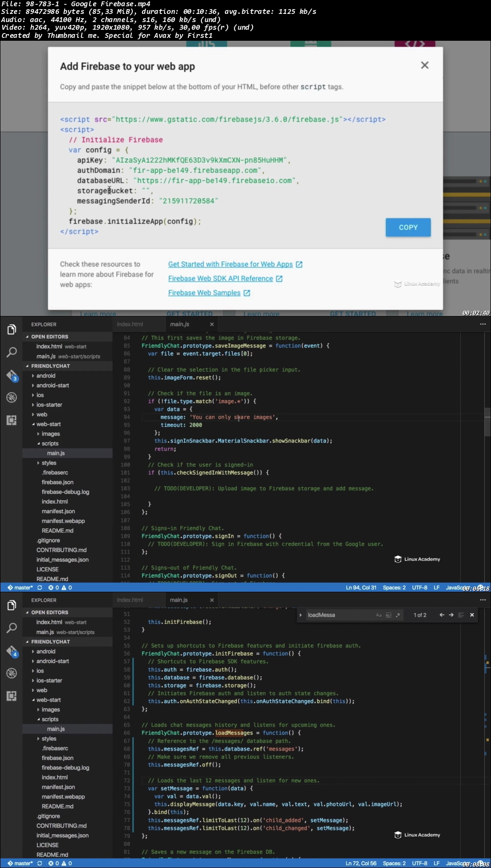Open Debug icon in middle frame activity bar
This screenshot has width=491, height=868.
[x=12, y=398]
